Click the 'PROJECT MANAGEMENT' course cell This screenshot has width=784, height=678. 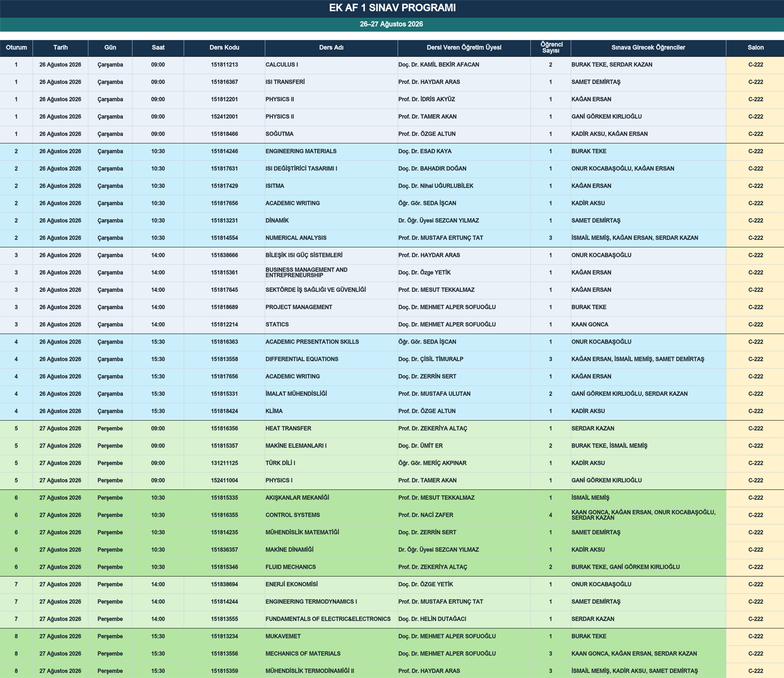click(x=331, y=307)
